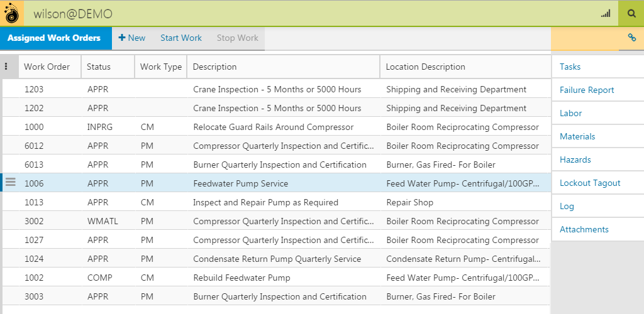The height and width of the screenshot is (314, 644).
Task: Sort by the Status column header
Action: click(x=99, y=67)
